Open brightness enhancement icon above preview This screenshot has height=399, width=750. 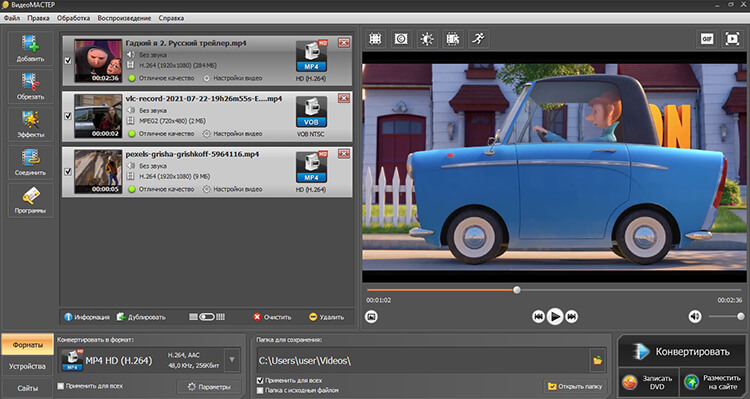[427, 39]
